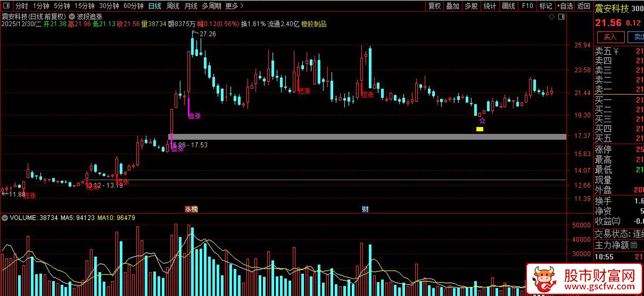The height and width of the screenshot is (296, 644).
Task: Open the 复权 adjustment menu
Action: [434, 6]
